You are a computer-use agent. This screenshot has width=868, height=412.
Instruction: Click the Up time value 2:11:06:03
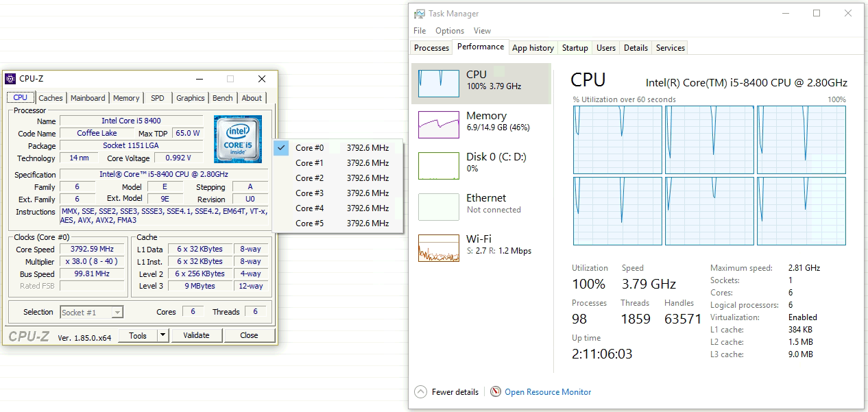point(602,354)
